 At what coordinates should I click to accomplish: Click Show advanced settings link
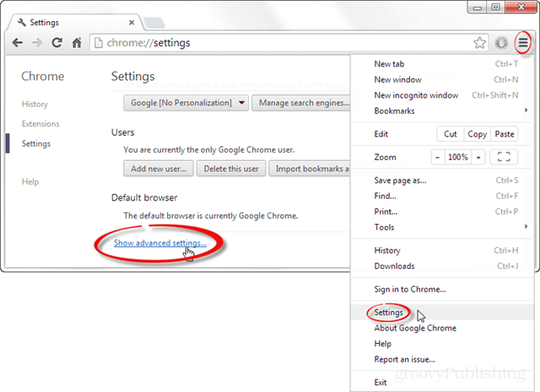click(160, 243)
